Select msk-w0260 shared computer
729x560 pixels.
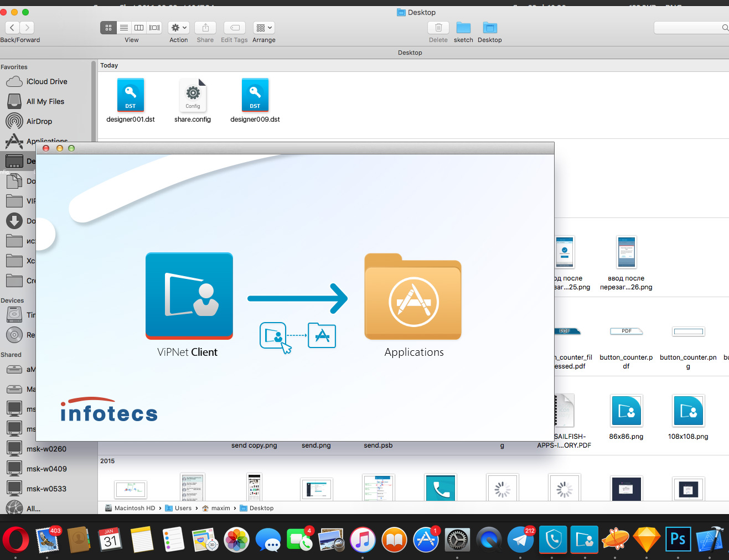point(45,449)
